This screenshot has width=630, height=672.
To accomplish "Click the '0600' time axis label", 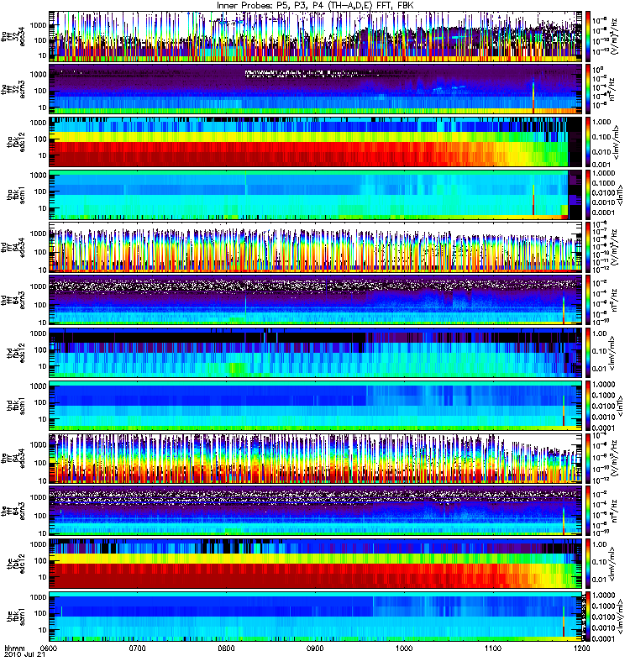I will [x=50, y=648].
